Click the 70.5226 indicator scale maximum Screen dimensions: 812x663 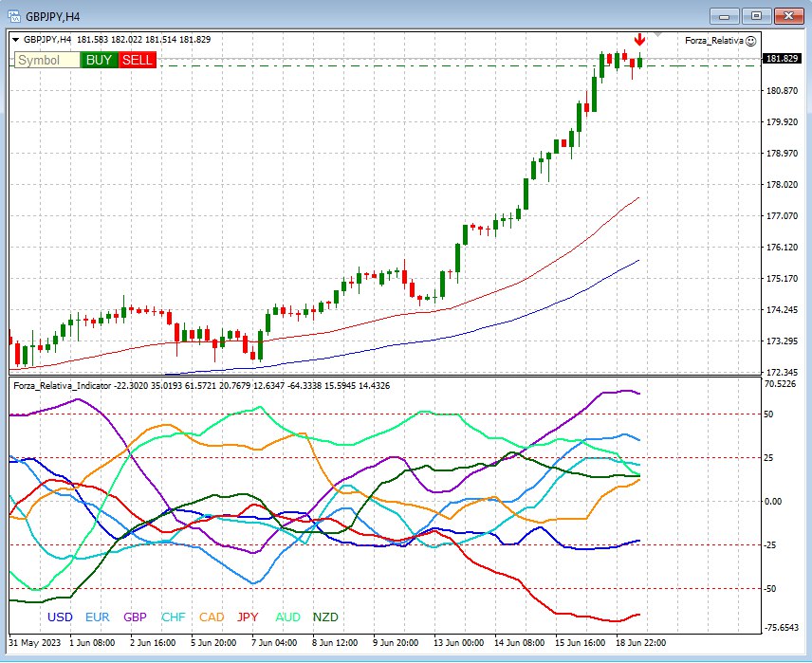781,384
